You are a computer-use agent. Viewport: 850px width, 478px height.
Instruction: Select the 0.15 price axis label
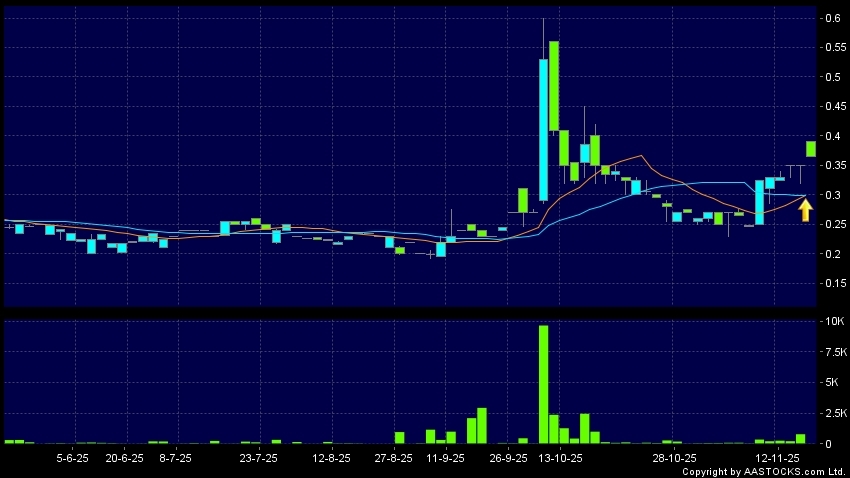832,283
